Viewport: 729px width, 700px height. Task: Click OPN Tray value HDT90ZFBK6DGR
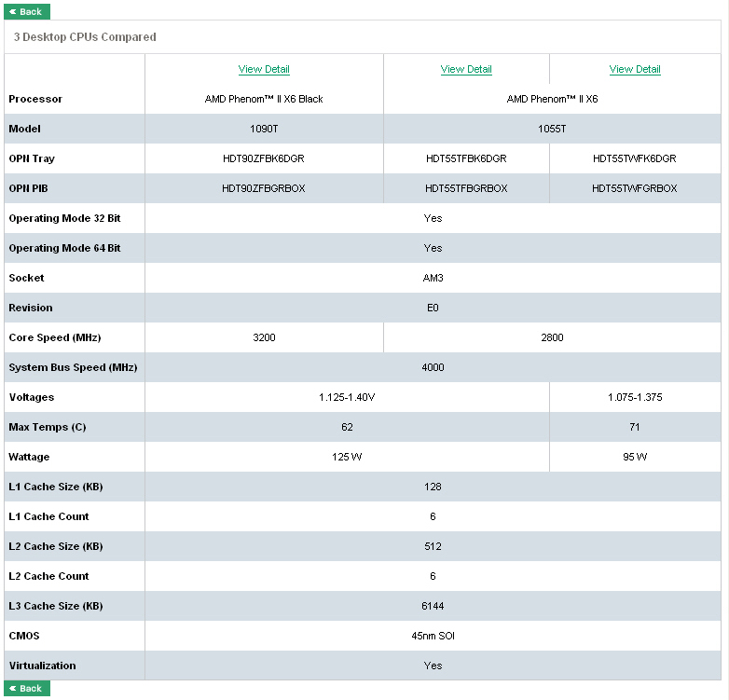click(264, 158)
